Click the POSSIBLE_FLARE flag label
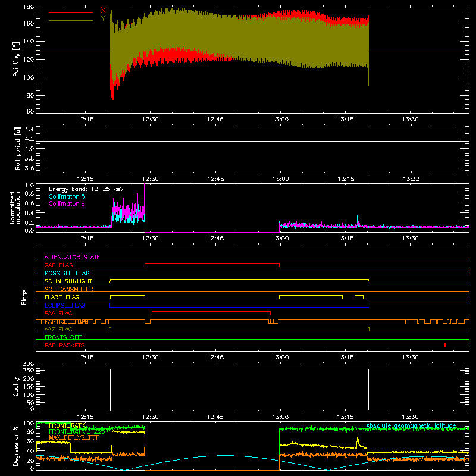Screen dimensions: 476x476 [x=68, y=273]
